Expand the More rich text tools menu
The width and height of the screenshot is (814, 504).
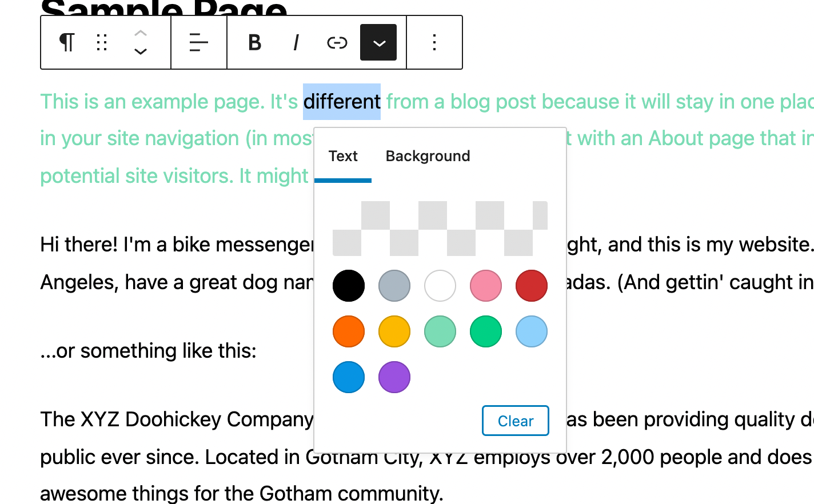(x=378, y=42)
